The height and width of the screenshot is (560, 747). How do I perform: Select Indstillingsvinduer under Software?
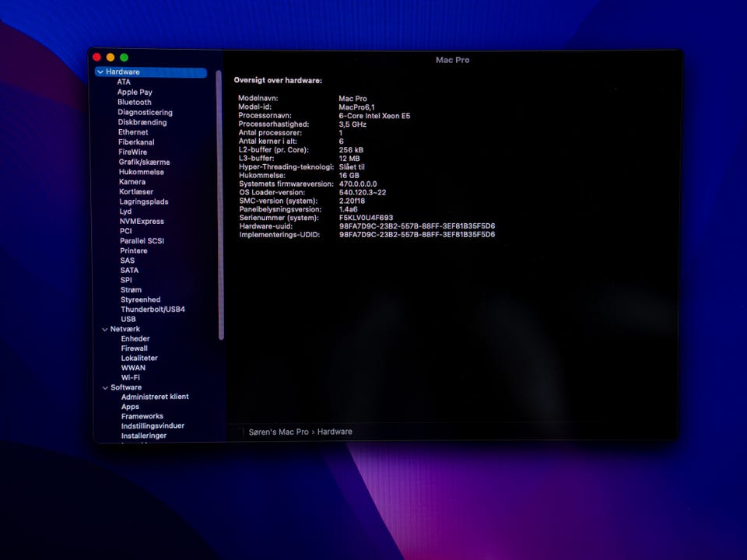coord(153,425)
